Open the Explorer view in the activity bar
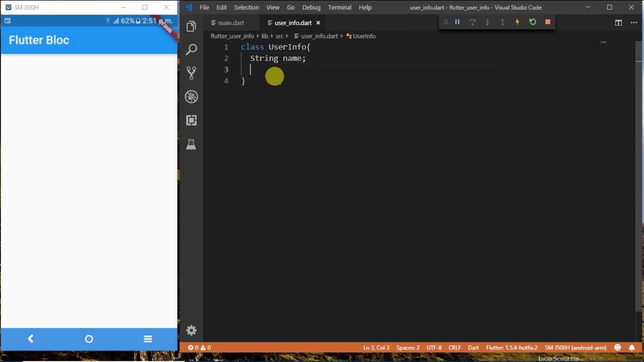Screen dimensions: 644x362 (191, 26)
